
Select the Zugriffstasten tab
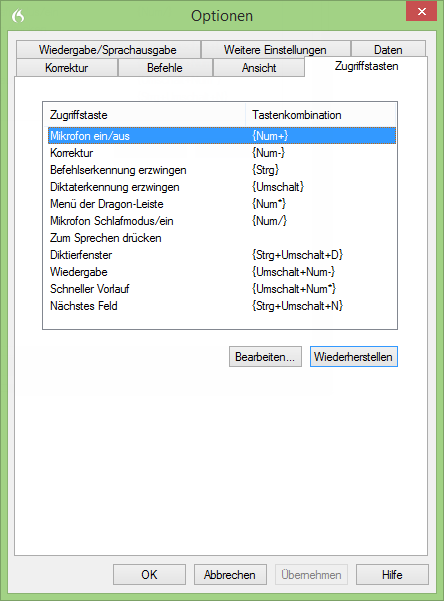[366, 66]
